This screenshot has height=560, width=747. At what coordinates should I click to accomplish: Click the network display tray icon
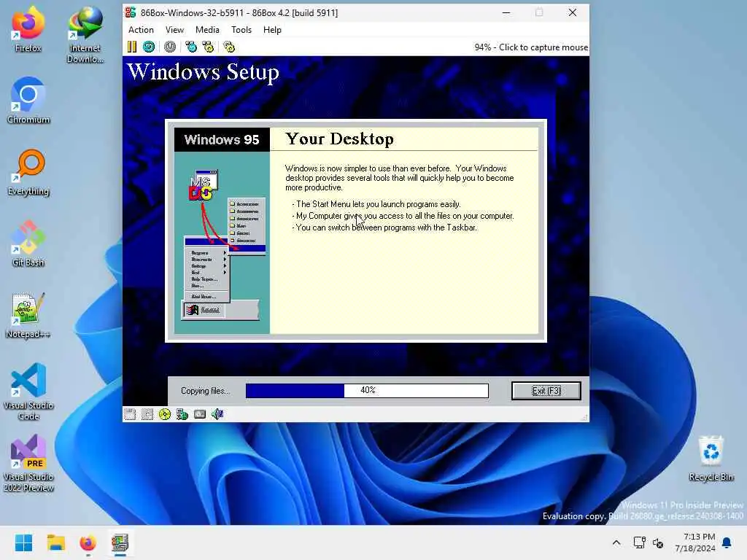[639, 542]
